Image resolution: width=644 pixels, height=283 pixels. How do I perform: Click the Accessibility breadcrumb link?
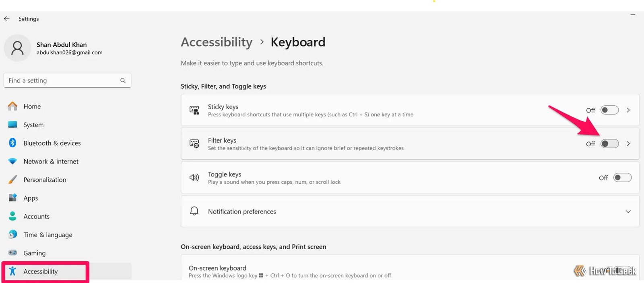click(x=217, y=42)
